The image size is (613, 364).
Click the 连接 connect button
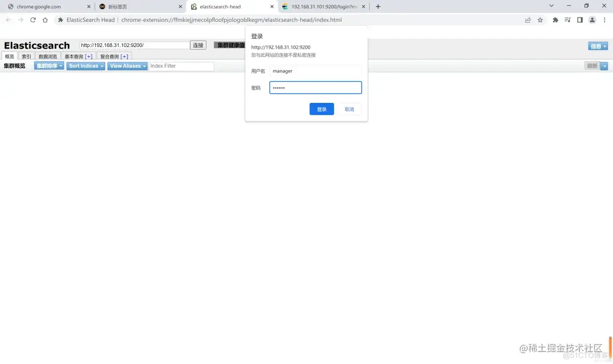[x=198, y=45]
